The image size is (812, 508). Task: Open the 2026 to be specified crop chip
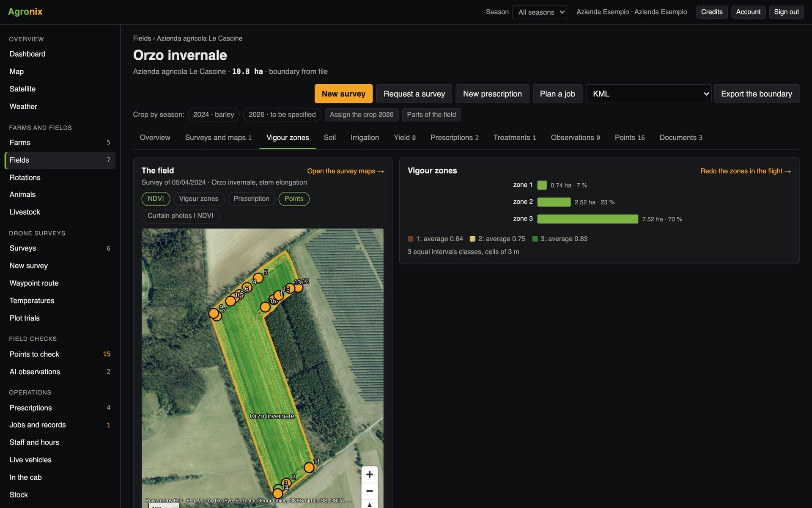[x=282, y=115]
